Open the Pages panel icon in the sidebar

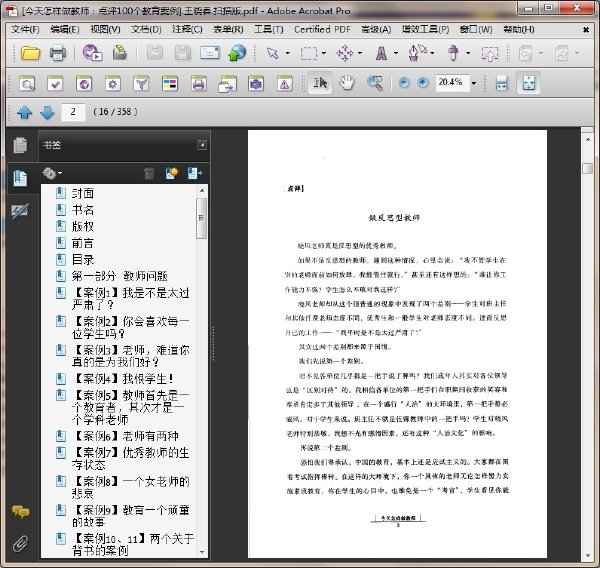pos(20,145)
